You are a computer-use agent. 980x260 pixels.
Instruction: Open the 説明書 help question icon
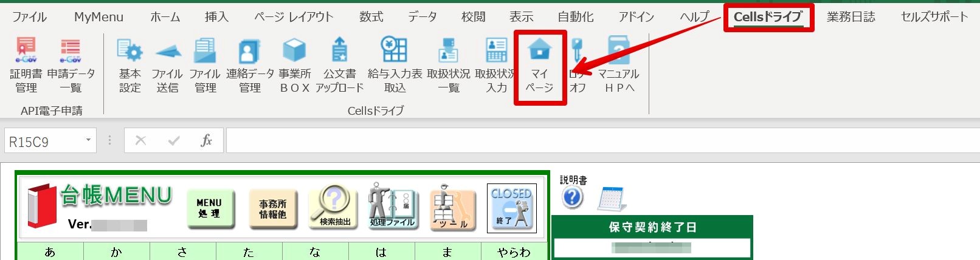(x=573, y=197)
